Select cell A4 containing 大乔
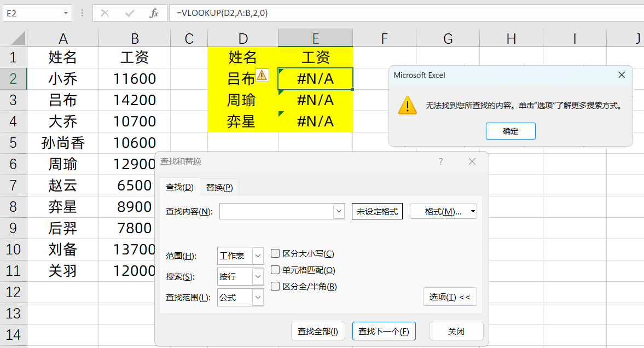The width and height of the screenshot is (644, 348). tap(63, 121)
